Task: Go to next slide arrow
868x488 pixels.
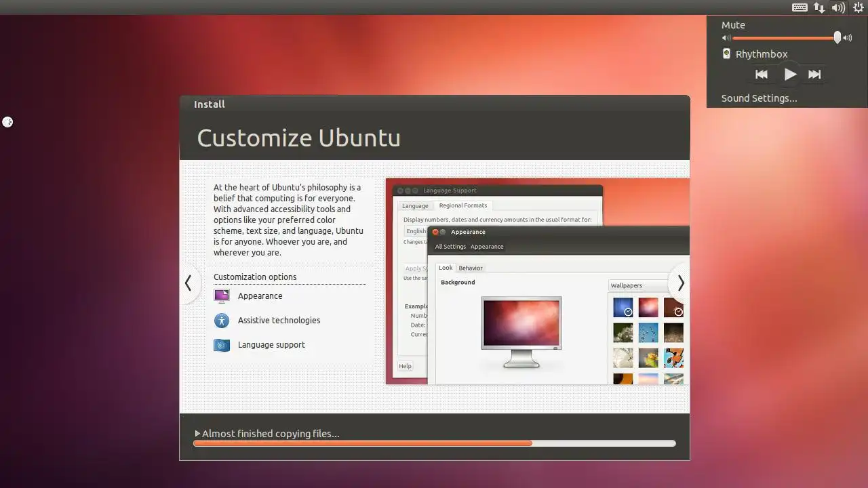Action: point(680,283)
